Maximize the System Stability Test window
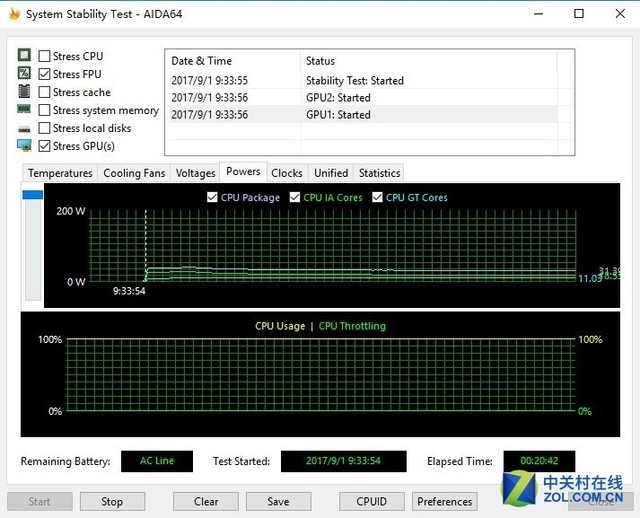Image resolution: width=640 pixels, height=518 pixels. [x=579, y=14]
